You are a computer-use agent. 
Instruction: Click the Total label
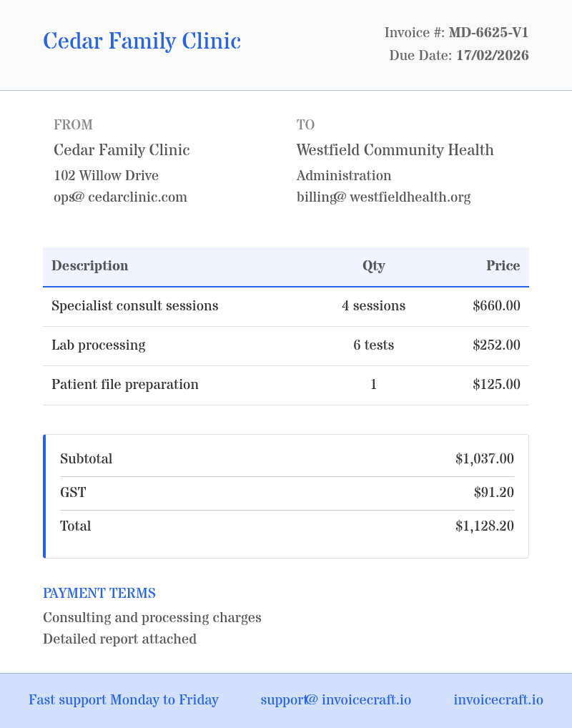pyautogui.click(x=76, y=526)
